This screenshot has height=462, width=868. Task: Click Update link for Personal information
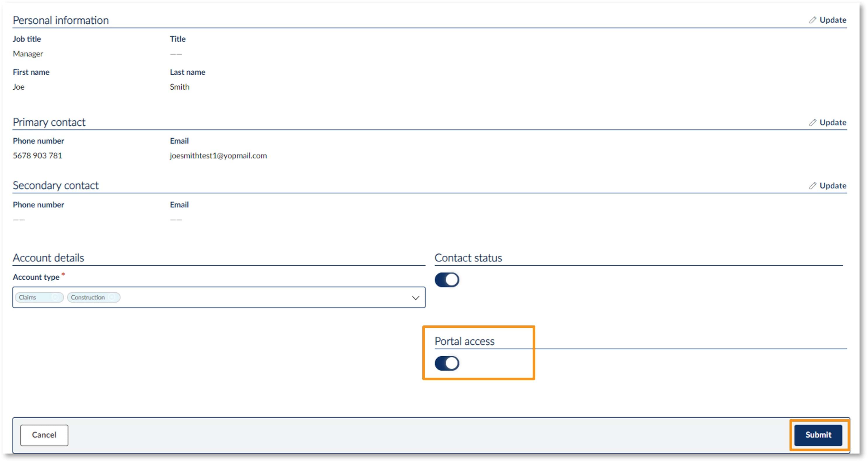(827, 20)
